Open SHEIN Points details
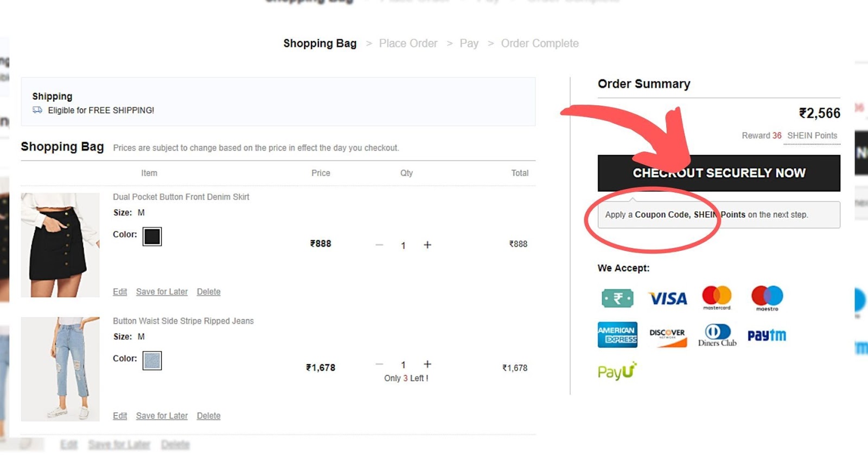The width and height of the screenshot is (868, 462). [x=812, y=136]
